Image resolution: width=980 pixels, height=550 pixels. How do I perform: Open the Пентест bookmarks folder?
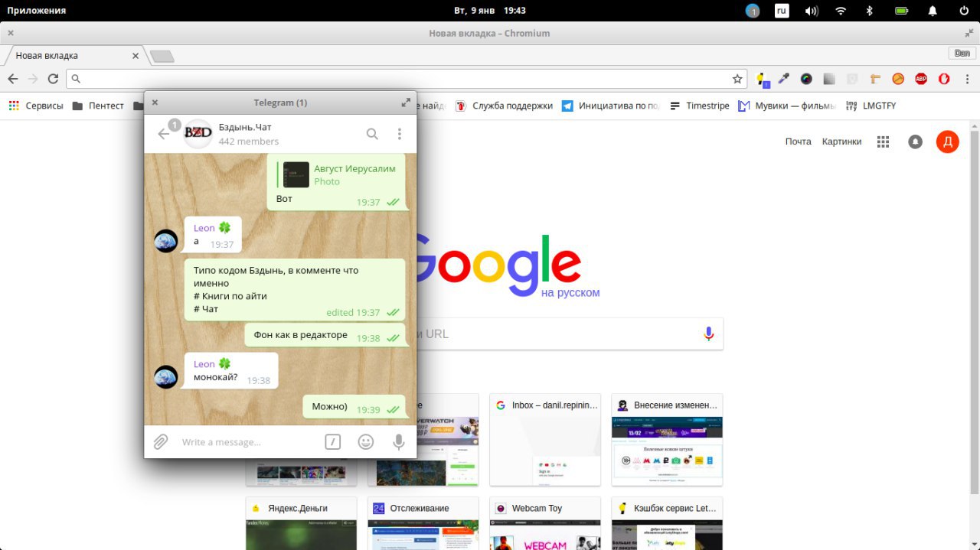98,106
